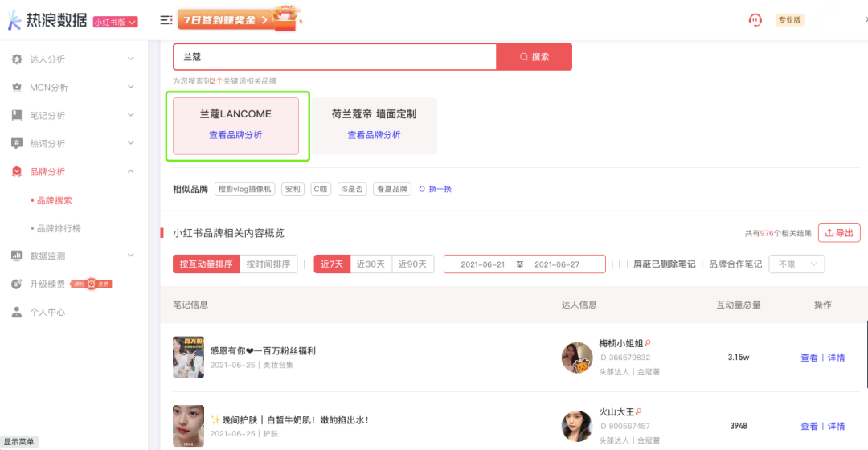
Task: Select 品牌搜索 in sidebar
Action: click(55, 200)
